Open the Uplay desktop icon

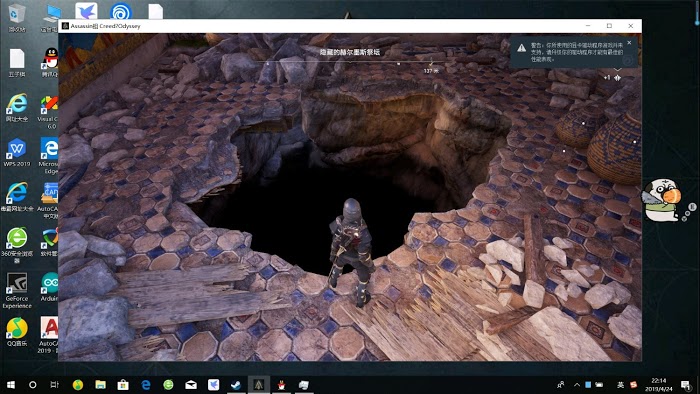121,11
